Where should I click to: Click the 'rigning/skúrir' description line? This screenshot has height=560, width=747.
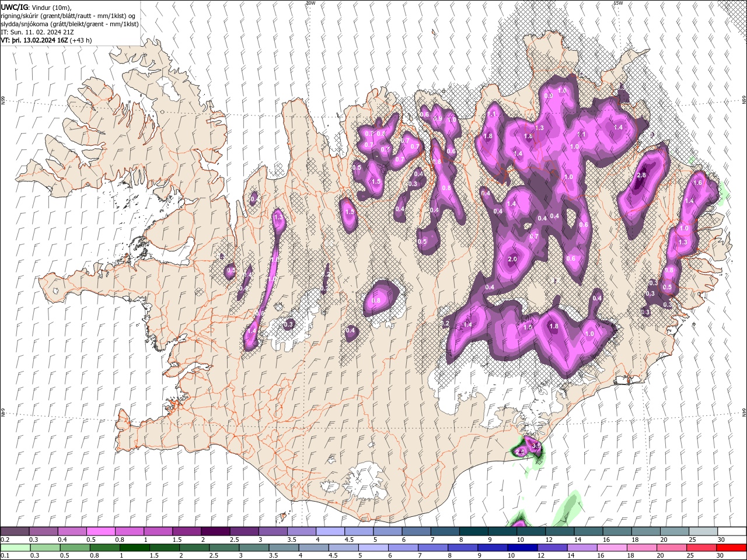coord(68,15)
